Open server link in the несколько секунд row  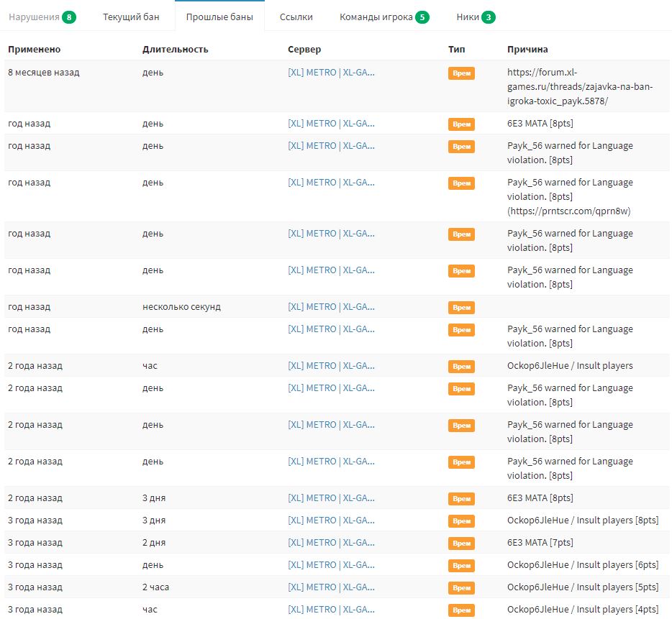click(331, 307)
